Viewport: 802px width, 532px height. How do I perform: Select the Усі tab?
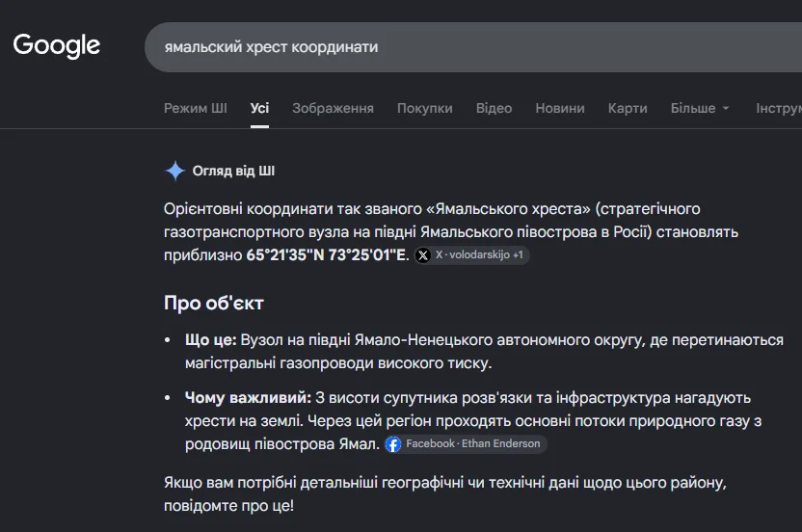pos(259,108)
